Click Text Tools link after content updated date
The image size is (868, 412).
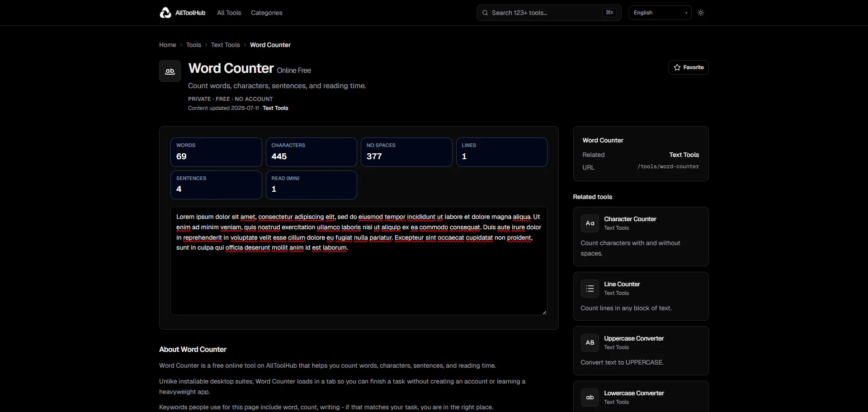tap(275, 108)
